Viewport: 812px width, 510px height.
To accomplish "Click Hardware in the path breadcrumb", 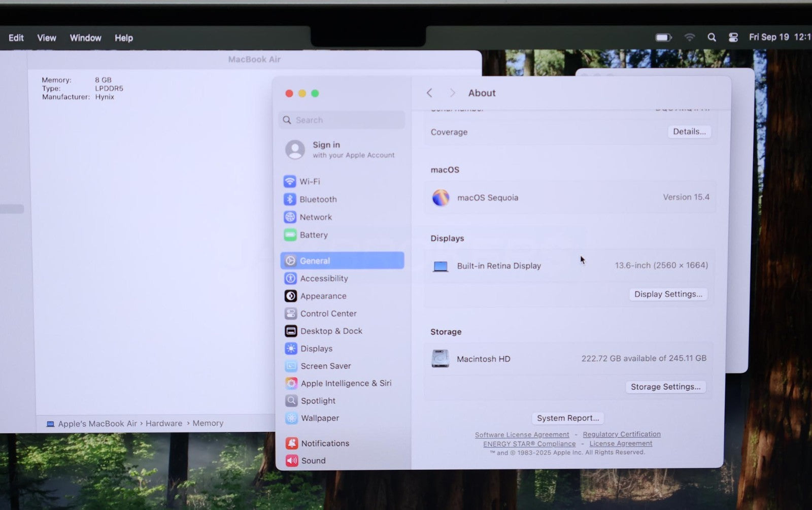I will [163, 423].
